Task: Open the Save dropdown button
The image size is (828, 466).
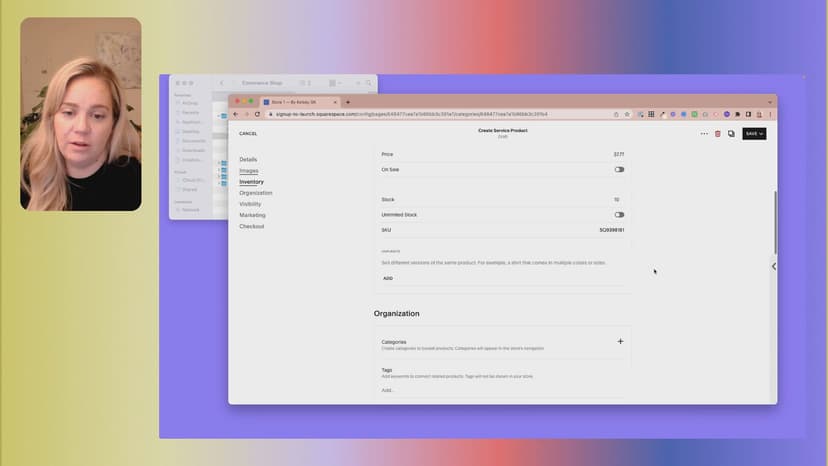Action: point(754,133)
